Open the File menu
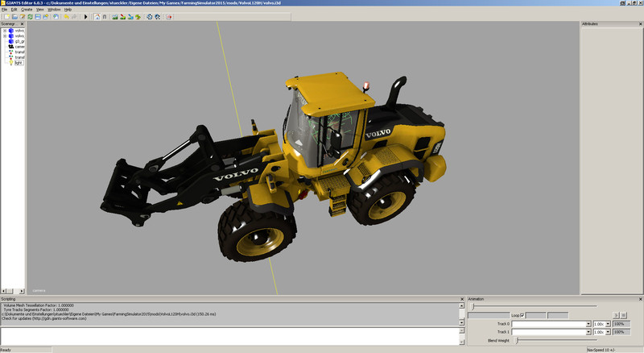 click(x=4, y=9)
